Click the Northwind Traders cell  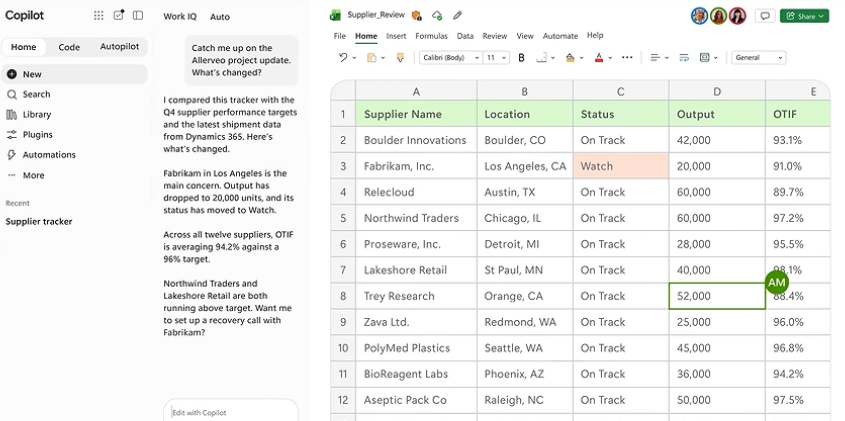(416, 218)
